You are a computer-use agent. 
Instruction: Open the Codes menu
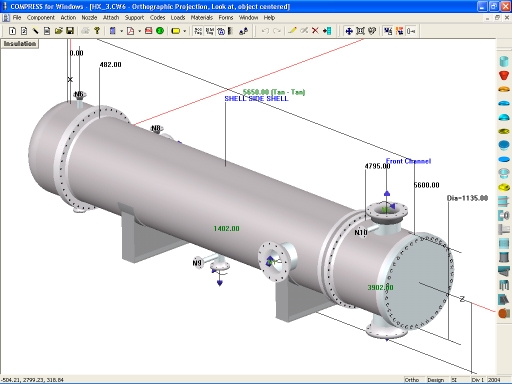(157, 18)
